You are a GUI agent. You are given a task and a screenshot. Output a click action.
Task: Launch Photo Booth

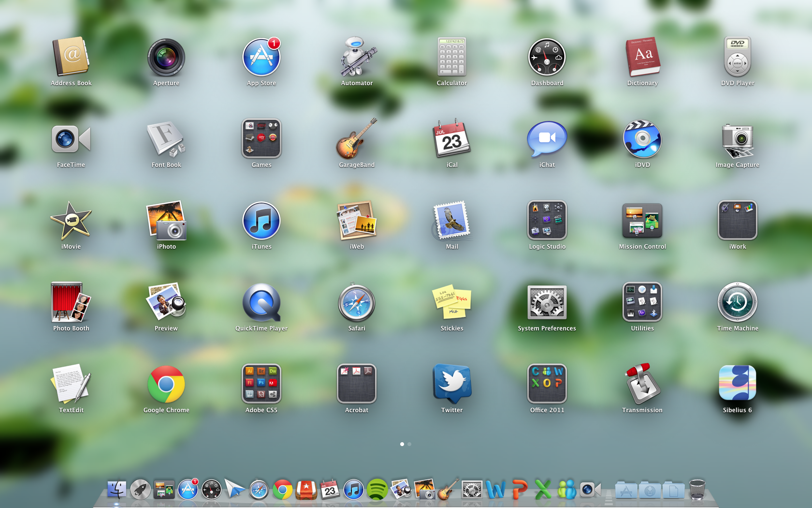click(71, 302)
